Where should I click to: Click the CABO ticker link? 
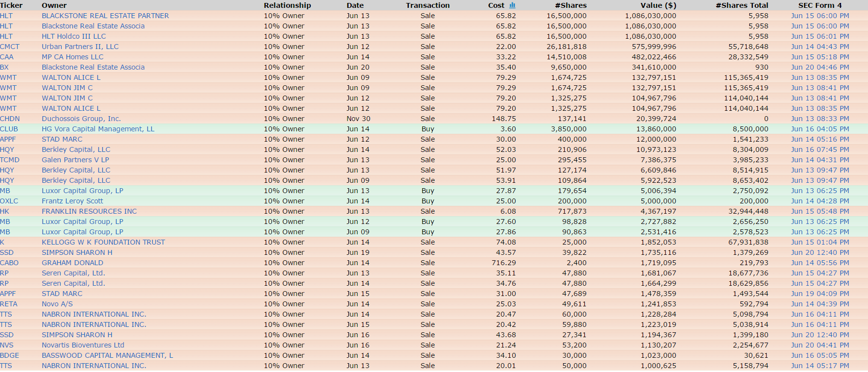click(9, 263)
